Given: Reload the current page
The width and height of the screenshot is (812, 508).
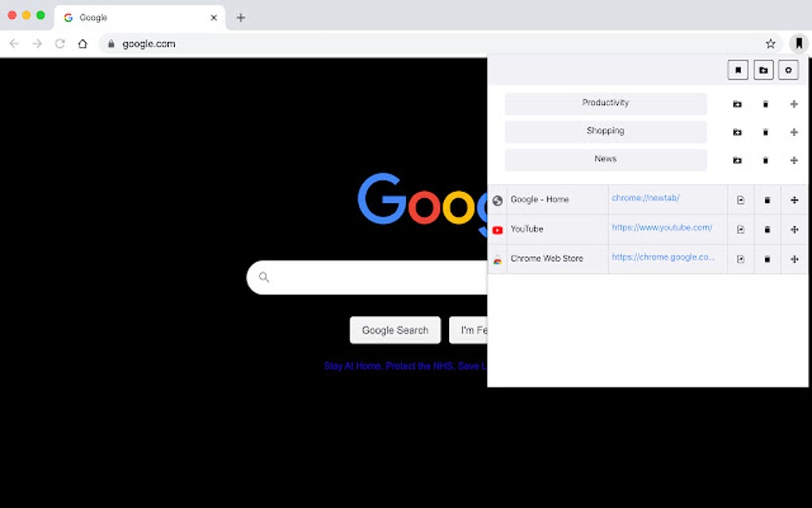Looking at the screenshot, I should point(60,44).
